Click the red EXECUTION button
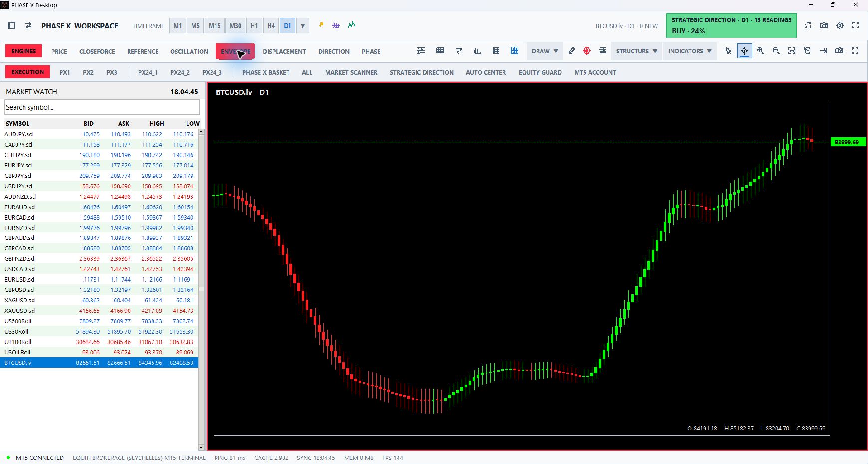Viewport: 868px width, 464px height. coord(28,72)
